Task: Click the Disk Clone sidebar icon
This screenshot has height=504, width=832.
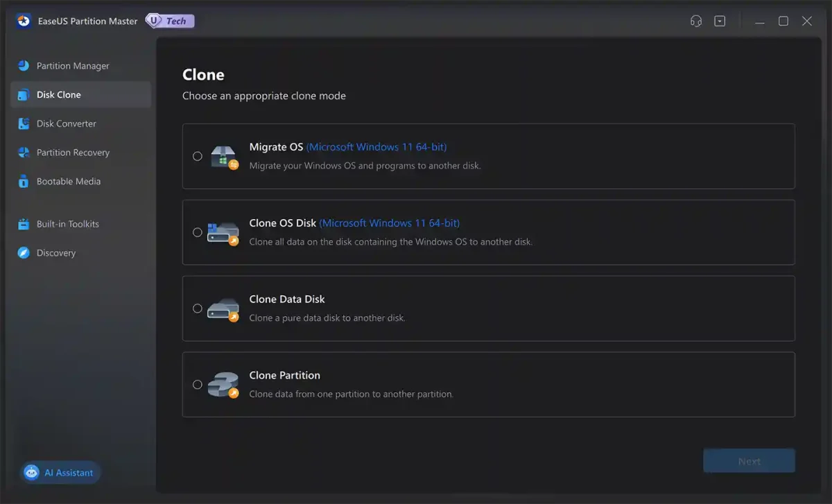Action: (24, 95)
